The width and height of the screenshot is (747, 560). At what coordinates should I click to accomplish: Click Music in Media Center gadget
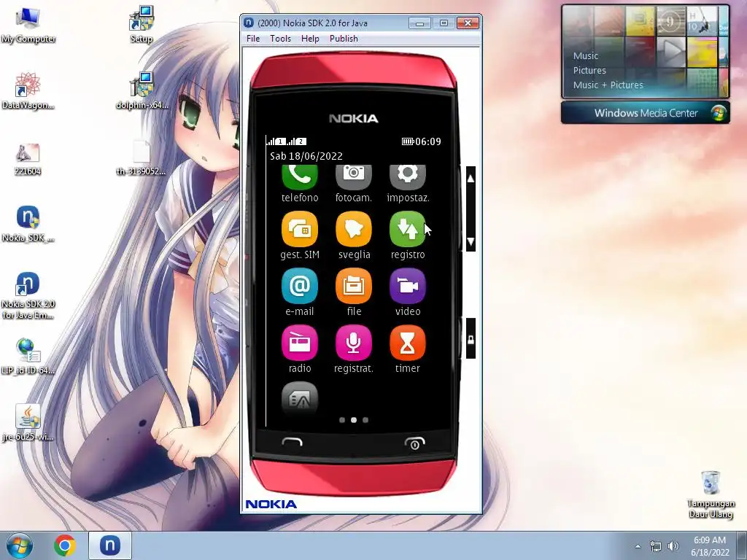point(586,55)
